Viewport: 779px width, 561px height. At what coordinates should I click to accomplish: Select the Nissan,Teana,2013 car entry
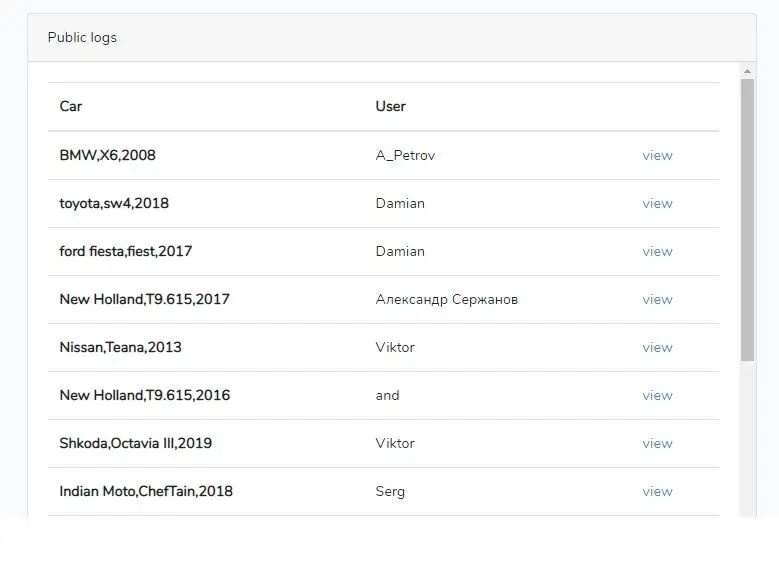pos(120,347)
